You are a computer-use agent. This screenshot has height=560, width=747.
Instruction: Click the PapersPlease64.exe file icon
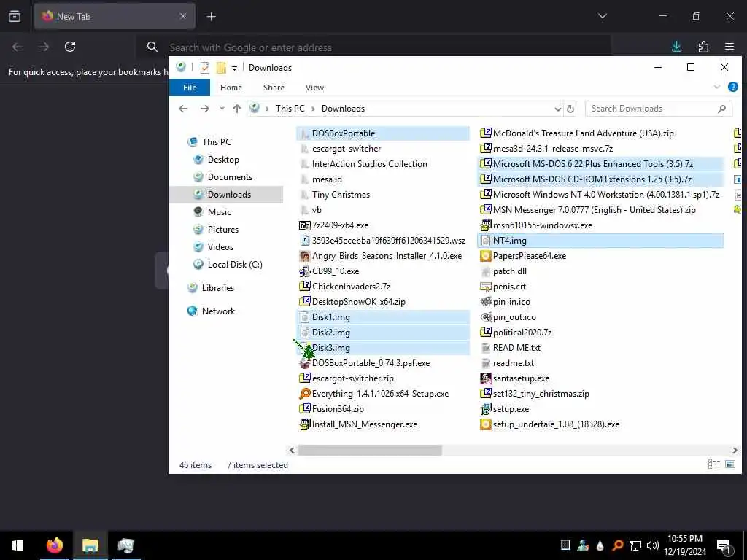(x=485, y=256)
